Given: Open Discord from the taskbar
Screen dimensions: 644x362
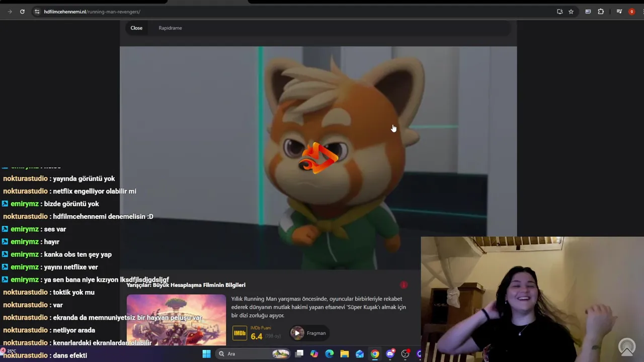Looking at the screenshot, I should (x=390, y=354).
